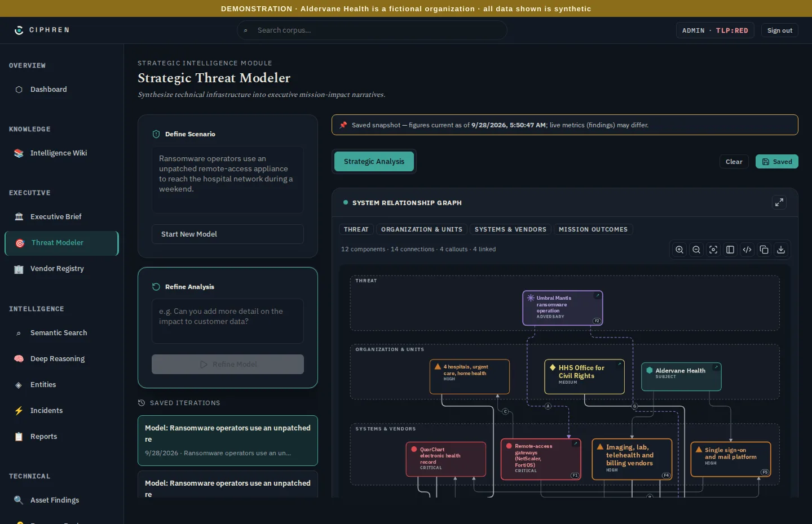Show the graph source code view
Screen dimensions: 812x524
click(x=747, y=250)
